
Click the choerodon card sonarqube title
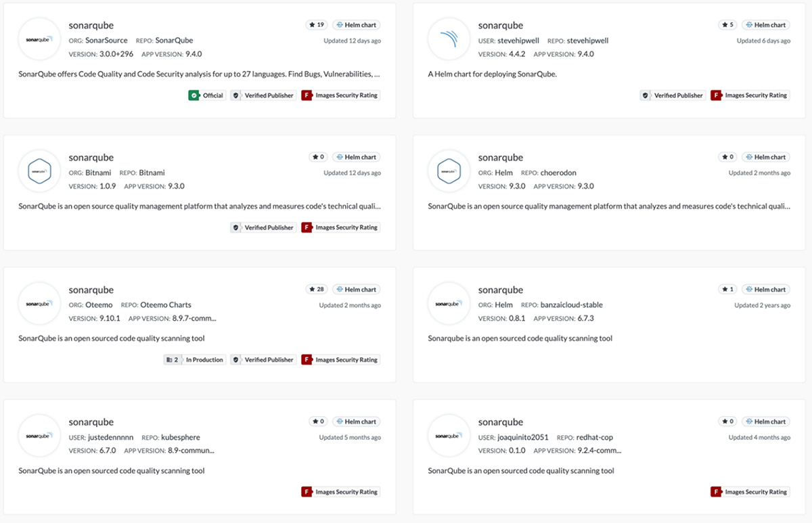point(501,158)
